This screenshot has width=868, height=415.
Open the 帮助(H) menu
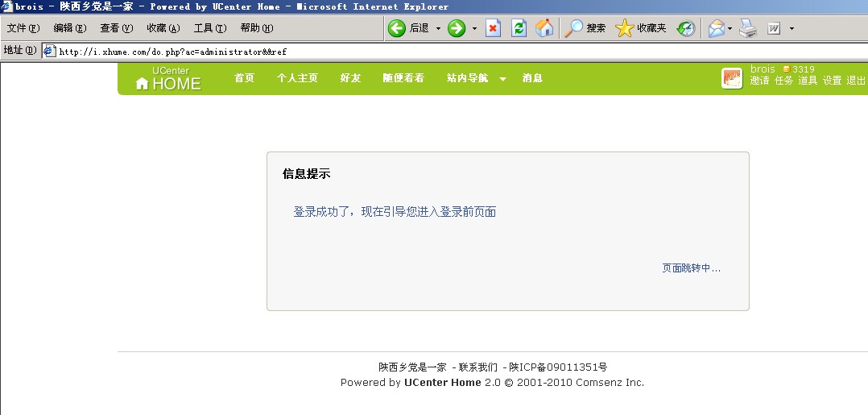256,28
